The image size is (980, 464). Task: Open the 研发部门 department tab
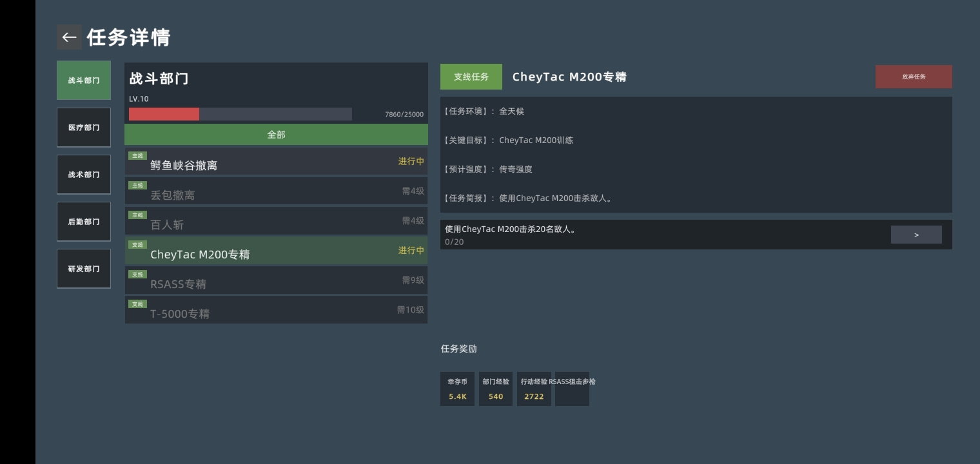click(x=84, y=269)
